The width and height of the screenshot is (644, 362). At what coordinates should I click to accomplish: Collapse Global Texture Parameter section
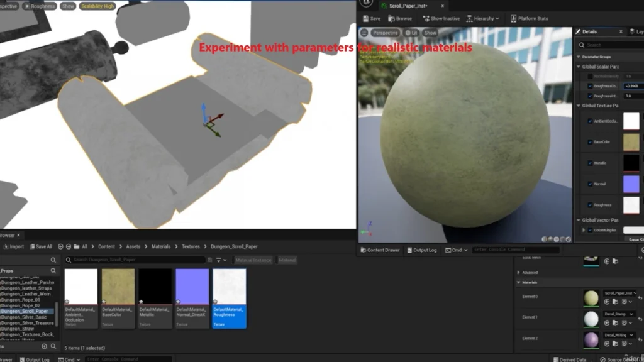(579, 106)
